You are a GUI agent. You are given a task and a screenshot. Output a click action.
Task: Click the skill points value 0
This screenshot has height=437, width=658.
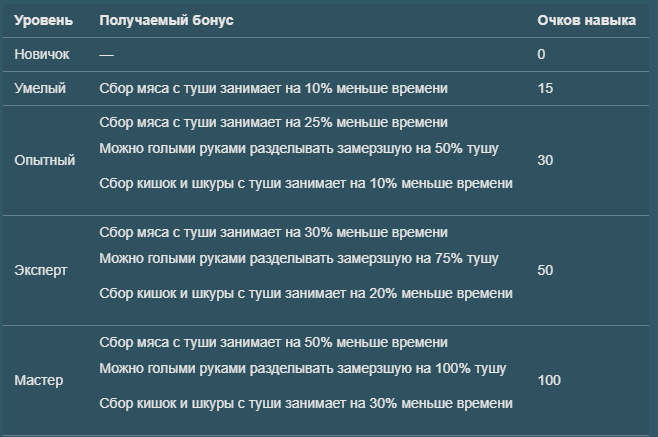(x=541, y=54)
